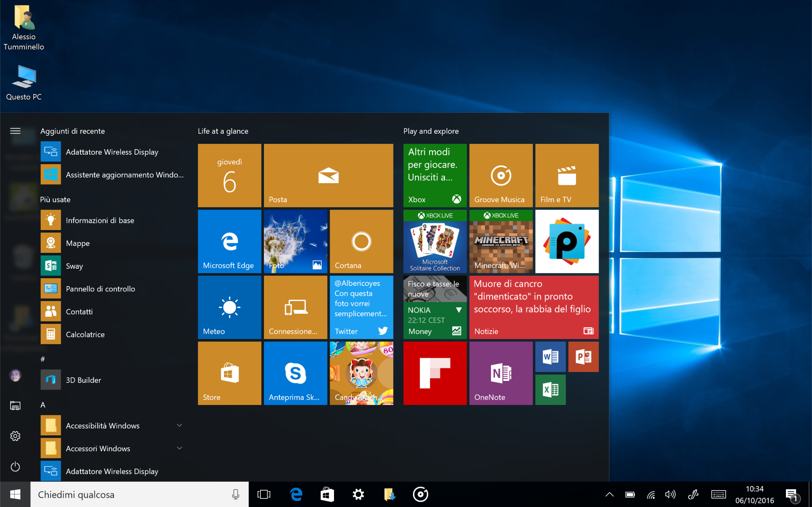Launch Minecraft tile
Screen dimensions: 812x507
(x=501, y=241)
